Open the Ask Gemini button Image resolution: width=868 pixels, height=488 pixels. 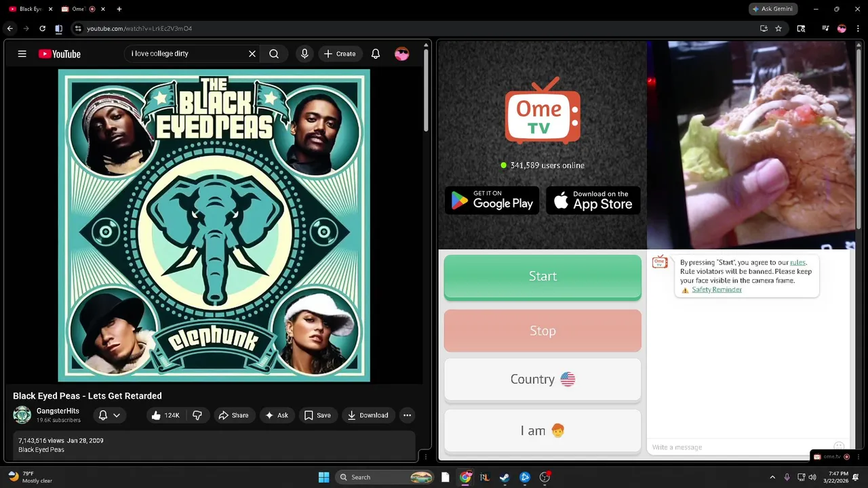773,9
